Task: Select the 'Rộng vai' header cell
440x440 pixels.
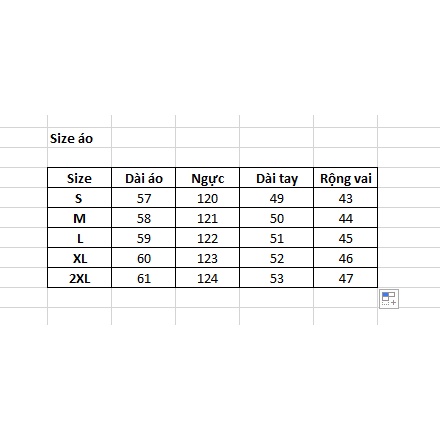Action: tap(345, 178)
